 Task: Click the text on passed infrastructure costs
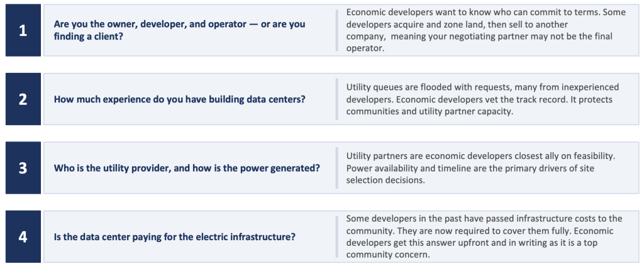484,236
